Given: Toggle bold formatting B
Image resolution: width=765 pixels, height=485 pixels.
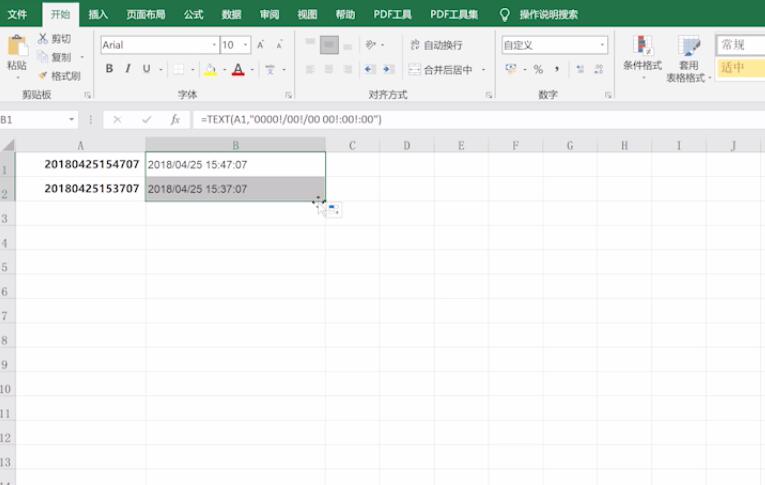Looking at the screenshot, I should tap(109, 69).
